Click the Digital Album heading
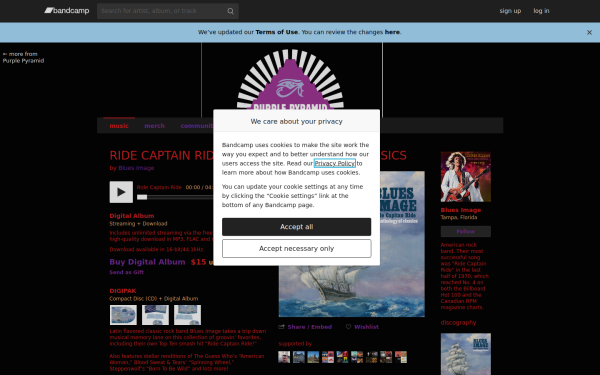Image resolution: width=600 pixels, height=375 pixels. coord(132,216)
